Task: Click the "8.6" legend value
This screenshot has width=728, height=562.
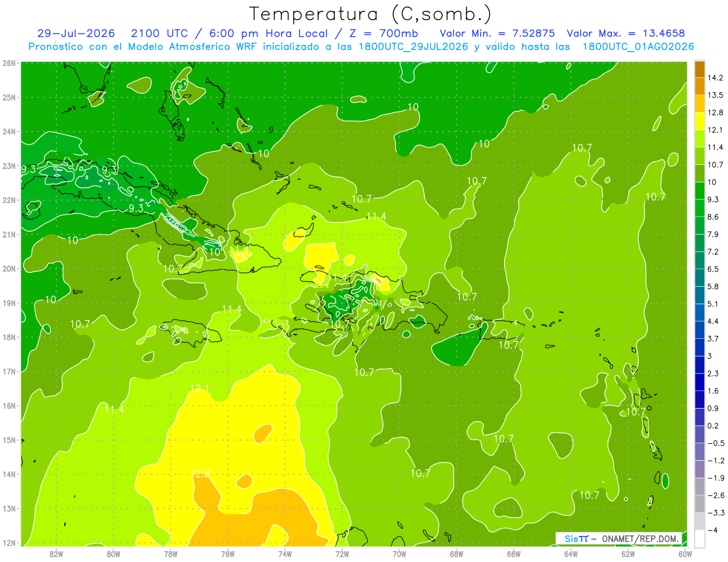Action: coord(713,216)
